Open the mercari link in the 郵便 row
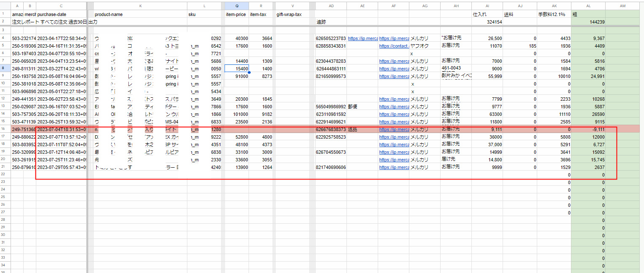The height and width of the screenshot is (273, 644). [x=393, y=107]
